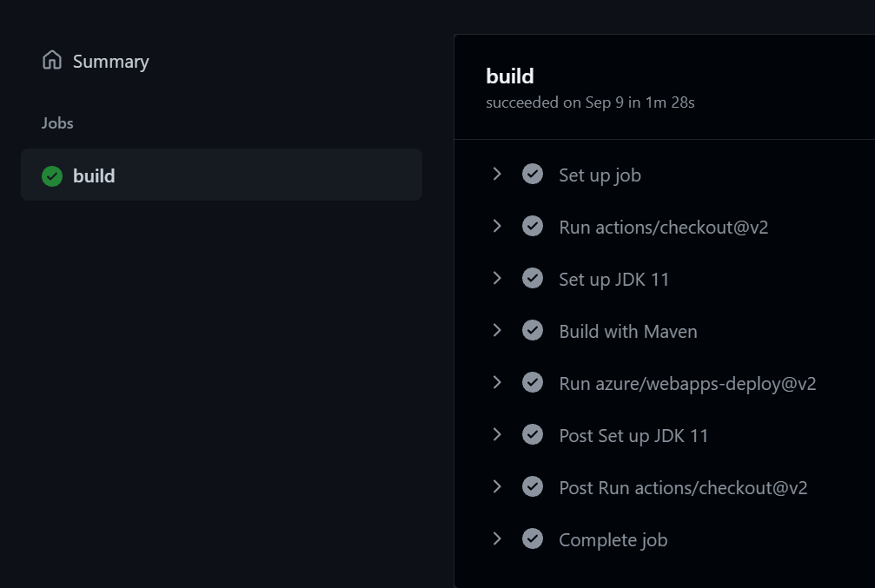
Task: Expand the Set up job step chevron
Action: click(497, 174)
